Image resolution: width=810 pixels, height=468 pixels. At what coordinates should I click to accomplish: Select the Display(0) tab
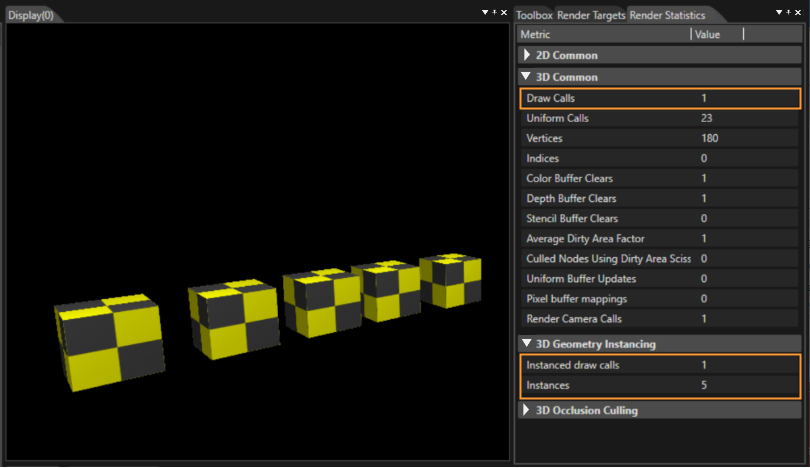click(x=31, y=15)
